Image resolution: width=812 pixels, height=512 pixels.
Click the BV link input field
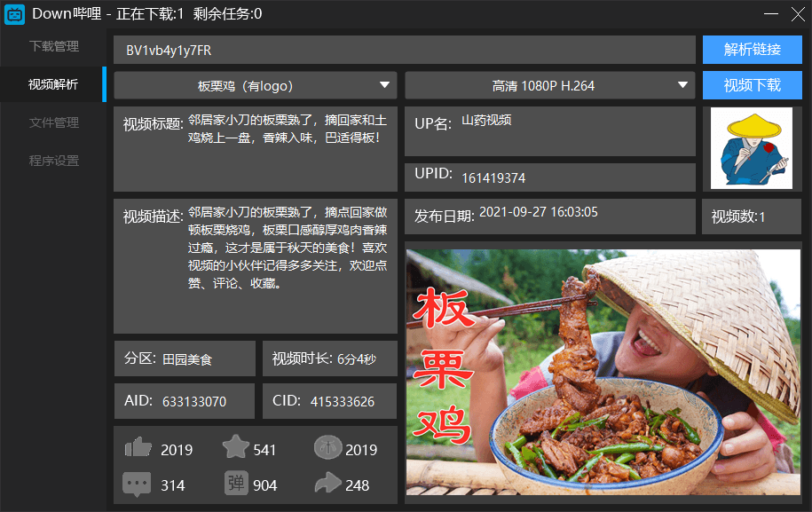pyautogui.click(x=404, y=50)
